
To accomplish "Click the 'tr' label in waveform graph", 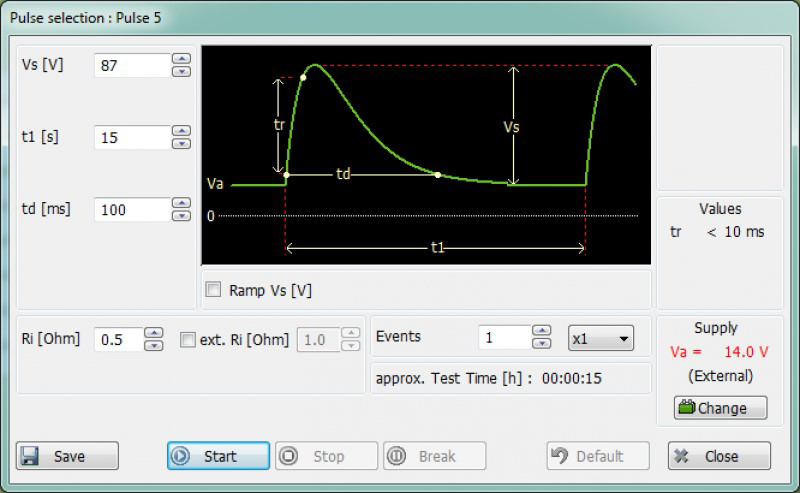I will coord(279,125).
